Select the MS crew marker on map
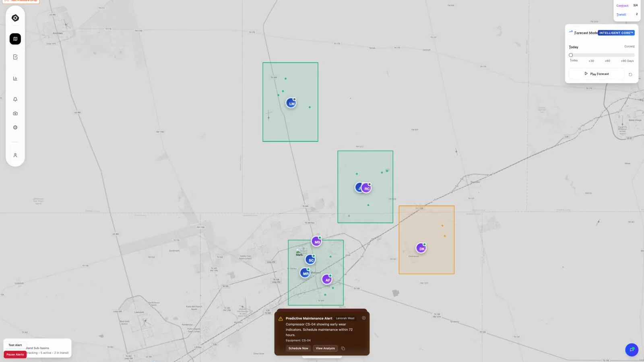Screen dimensions: 644x362 click(x=317, y=242)
